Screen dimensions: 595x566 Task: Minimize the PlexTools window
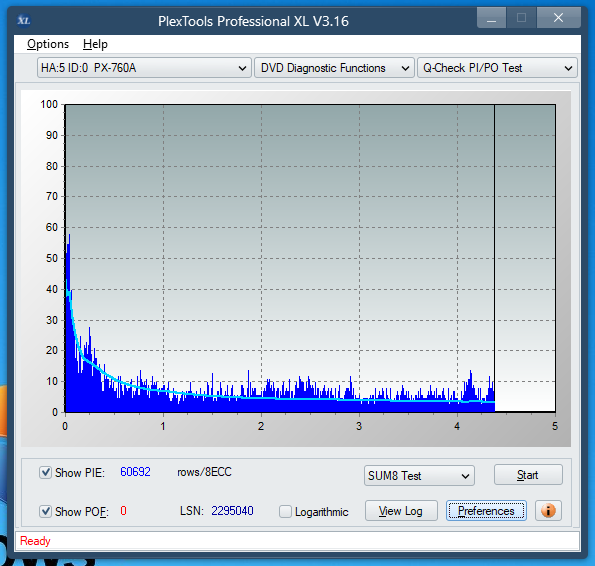(x=491, y=18)
